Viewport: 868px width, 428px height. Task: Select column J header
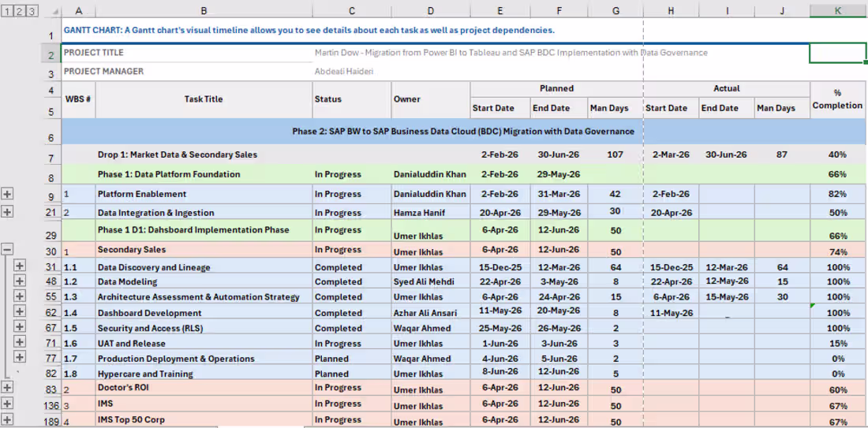(x=782, y=11)
